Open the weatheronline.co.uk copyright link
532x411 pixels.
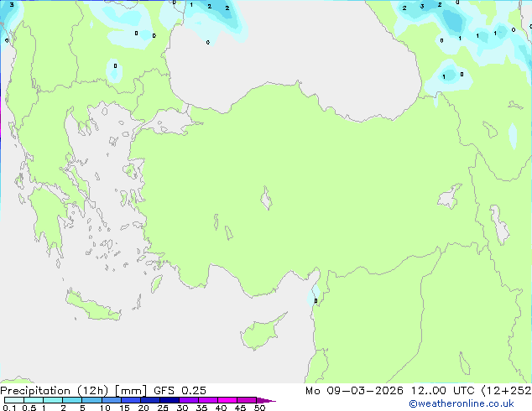pos(462,403)
